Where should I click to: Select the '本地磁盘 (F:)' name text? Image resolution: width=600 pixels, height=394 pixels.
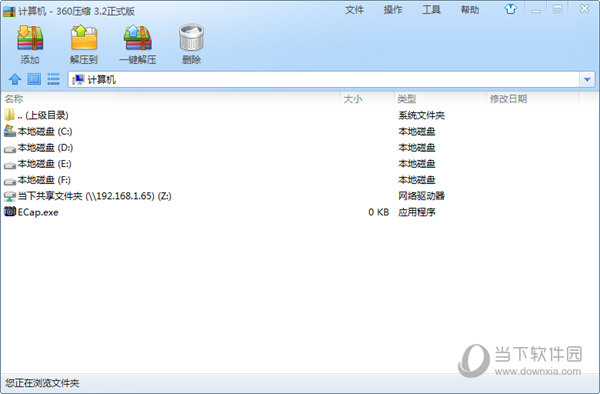pos(44,180)
